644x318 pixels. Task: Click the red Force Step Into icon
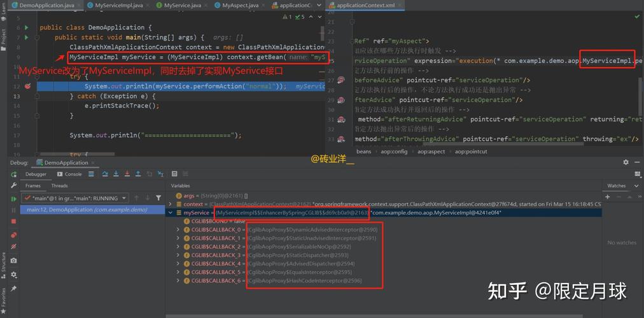point(127,174)
